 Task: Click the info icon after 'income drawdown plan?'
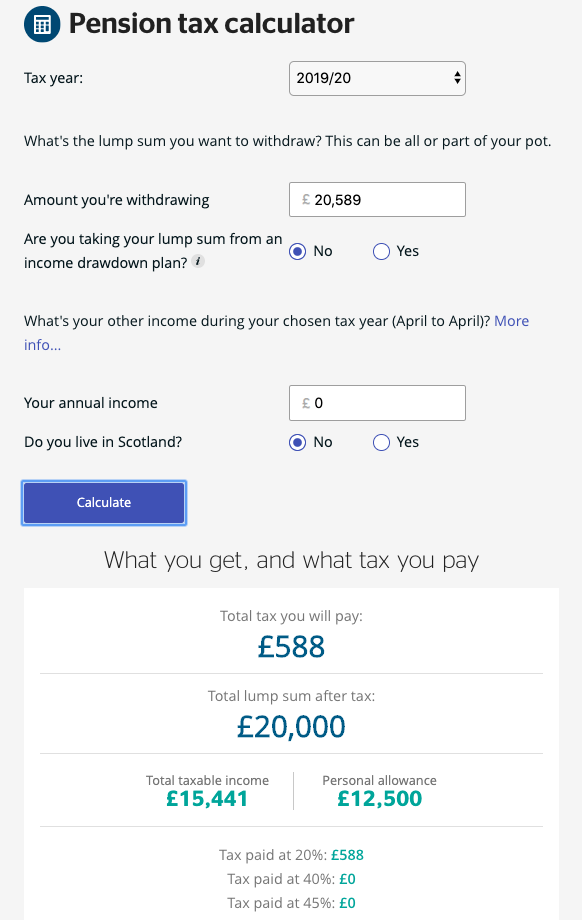click(198, 261)
